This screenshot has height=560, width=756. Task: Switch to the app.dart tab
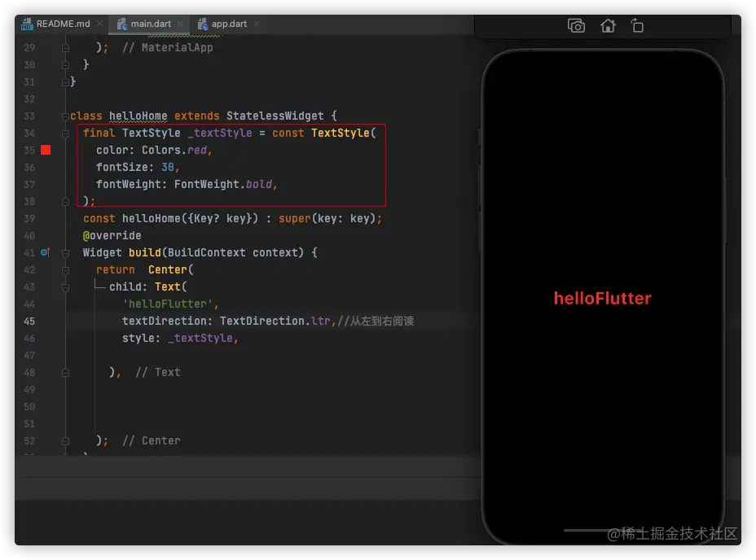click(229, 24)
